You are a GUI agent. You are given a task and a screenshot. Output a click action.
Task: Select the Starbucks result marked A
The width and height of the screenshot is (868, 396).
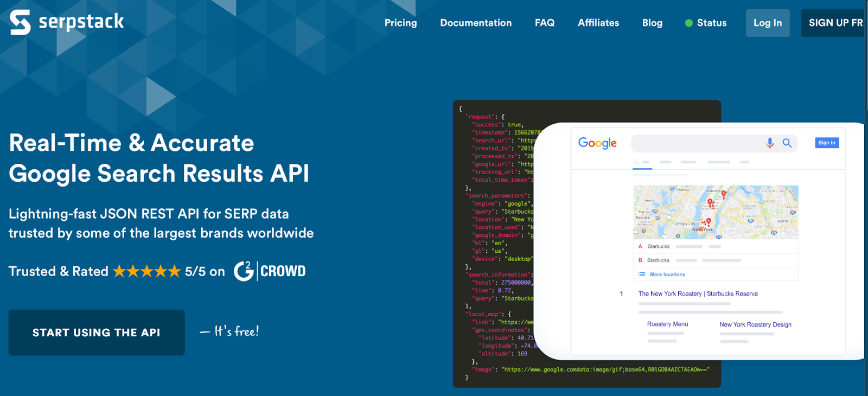pos(716,246)
